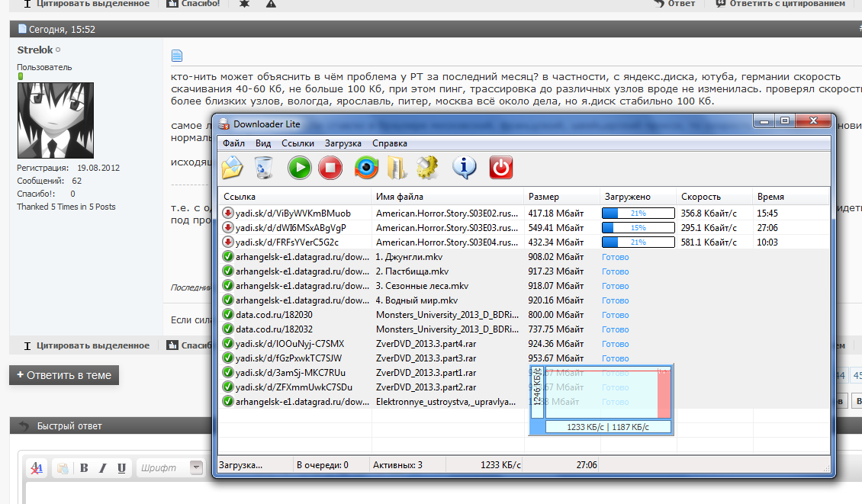The image size is (862, 504).
Task: Stop downloads with the red stop button
Action: point(330,168)
